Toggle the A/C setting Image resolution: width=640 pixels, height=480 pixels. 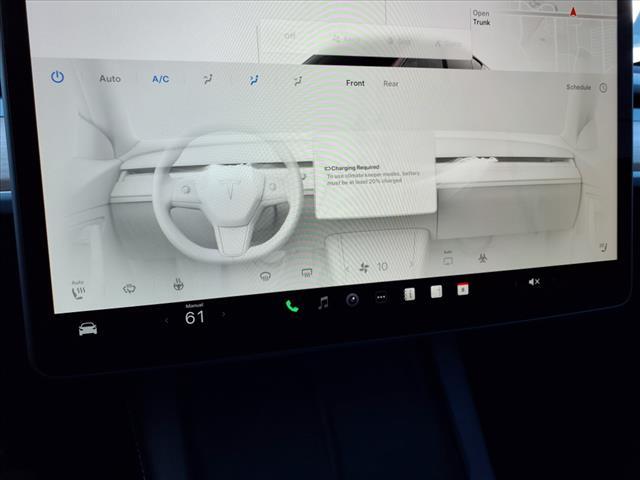coord(160,79)
